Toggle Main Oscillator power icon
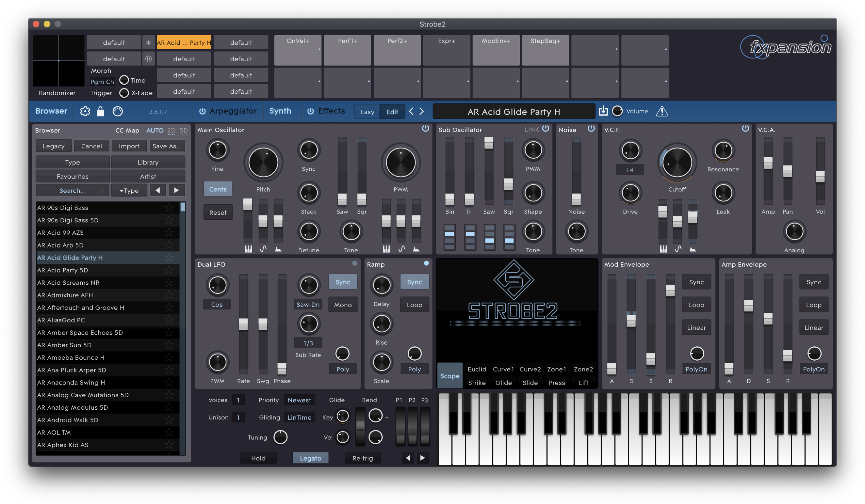This screenshot has height=504, width=865. (x=425, y=129)
